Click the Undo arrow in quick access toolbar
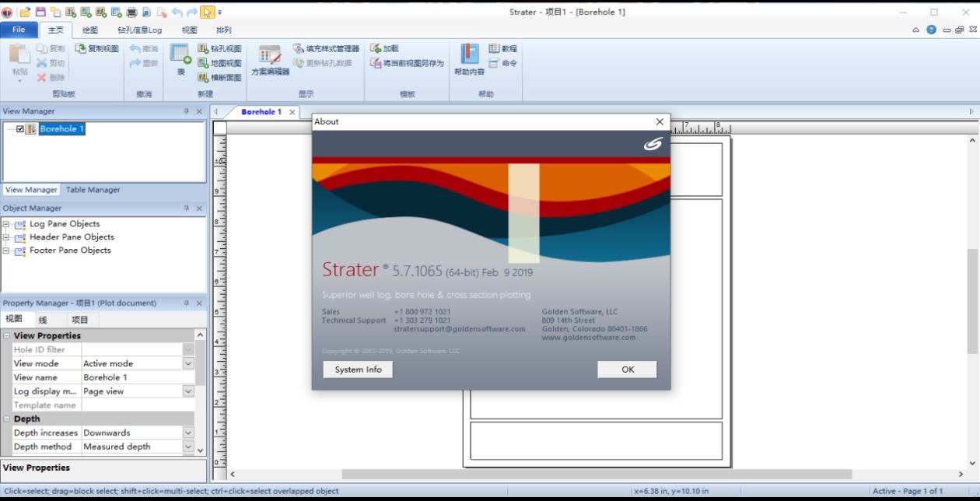Screen dimensions: 980x501 [177, 12]
